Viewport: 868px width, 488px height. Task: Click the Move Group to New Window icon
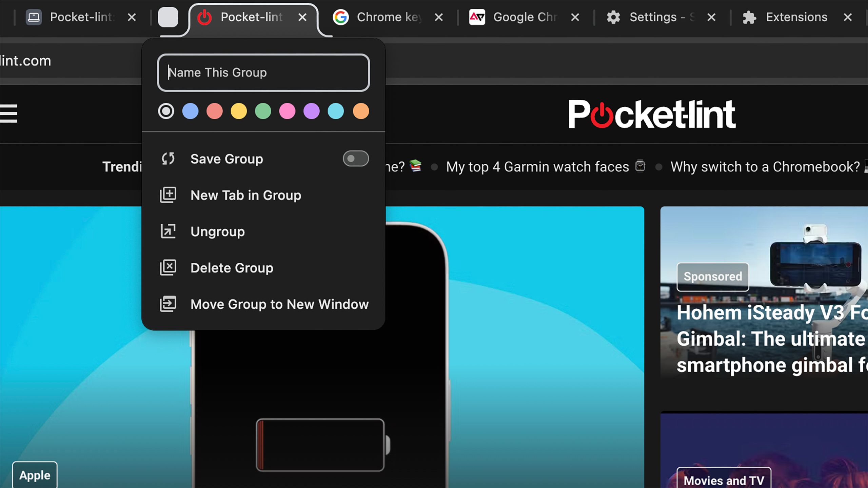click(x=168, y=303)
